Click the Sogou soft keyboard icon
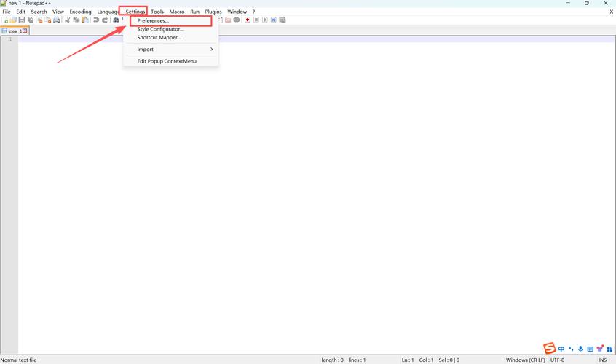 pyautogui.click(x=590, y=349)
